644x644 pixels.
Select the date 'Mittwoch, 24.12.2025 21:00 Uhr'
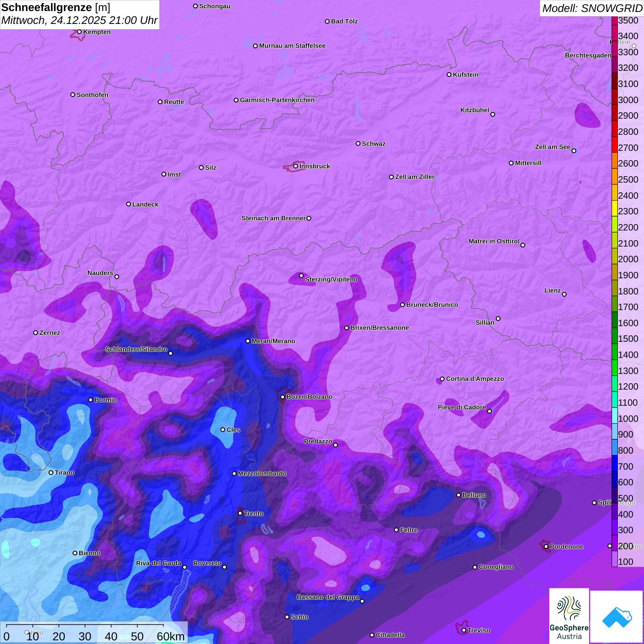[x=79, y=21]
